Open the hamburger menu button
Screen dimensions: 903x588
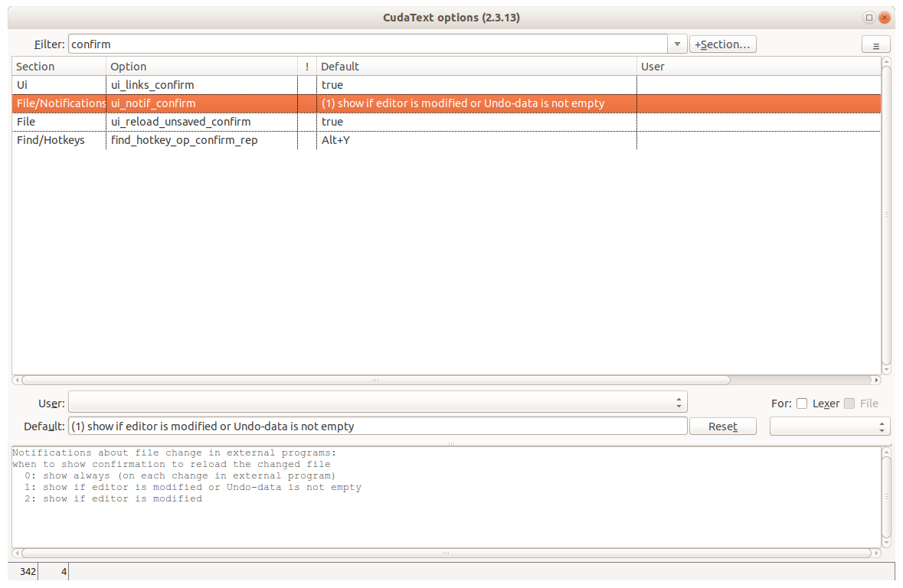(875, 45)
